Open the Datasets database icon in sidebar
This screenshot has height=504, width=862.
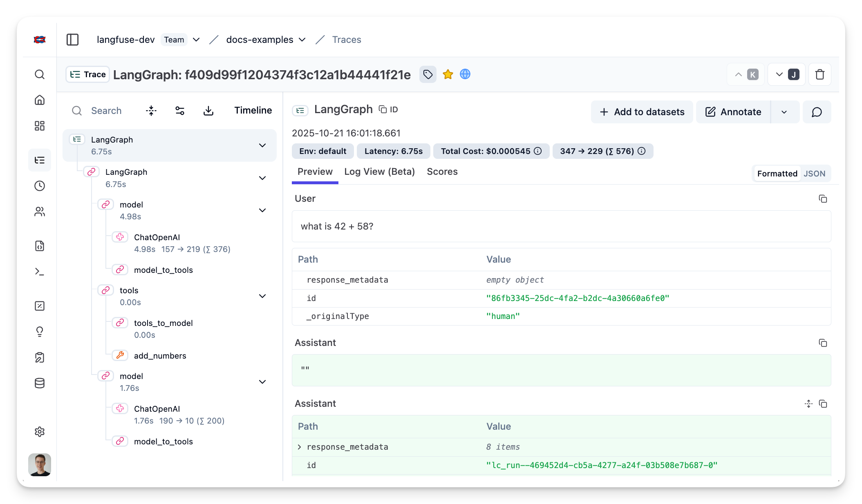tap(40, 383)
